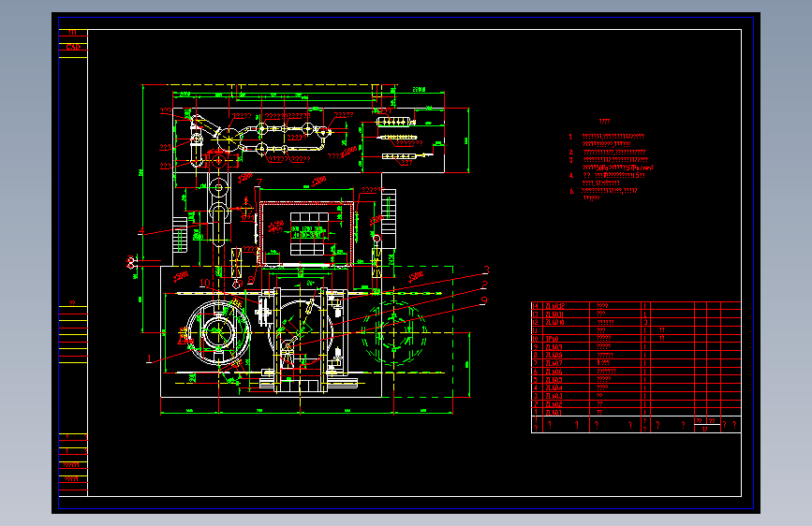Click callout number 3 on the drawing's right
The width and height of the screenshot is (812, 526).
point(486,270)
